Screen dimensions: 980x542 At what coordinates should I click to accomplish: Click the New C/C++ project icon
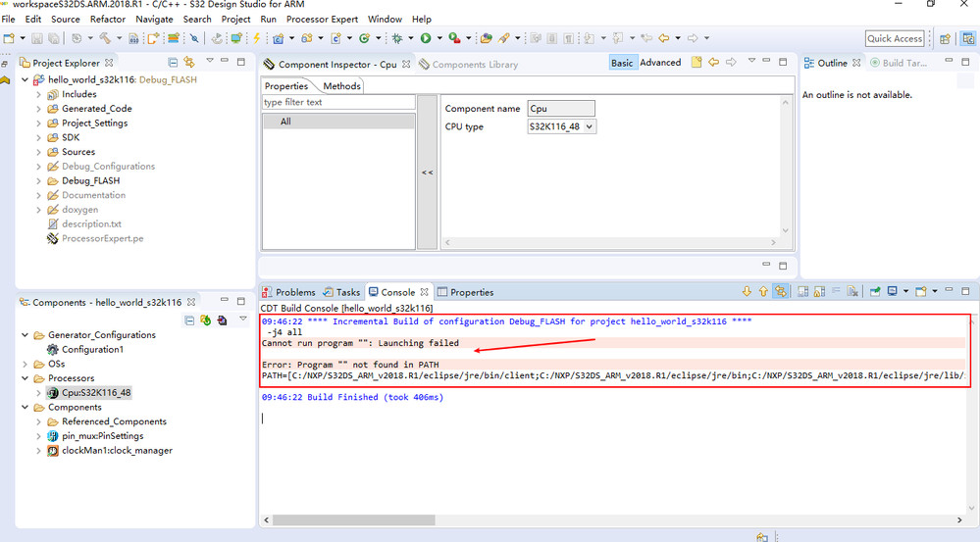[279, 38]
